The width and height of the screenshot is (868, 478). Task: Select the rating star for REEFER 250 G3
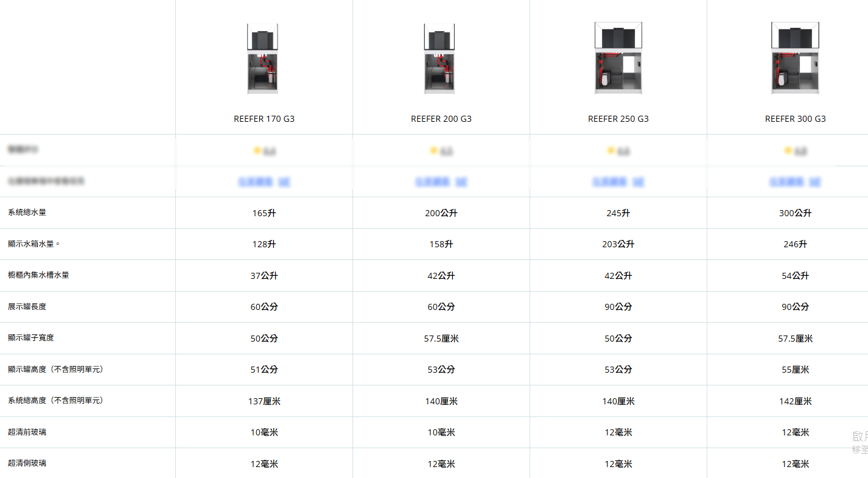pyautogui.click(x=611, y=150)
